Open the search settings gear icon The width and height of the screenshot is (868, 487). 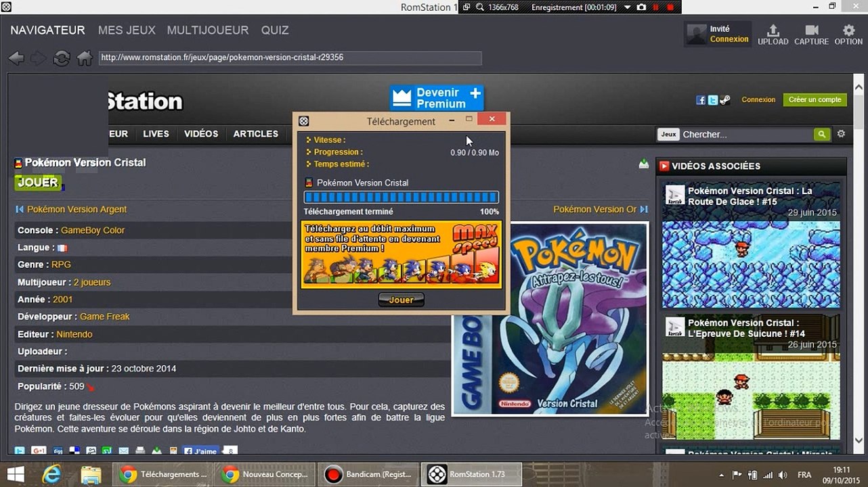pos(841,134)
